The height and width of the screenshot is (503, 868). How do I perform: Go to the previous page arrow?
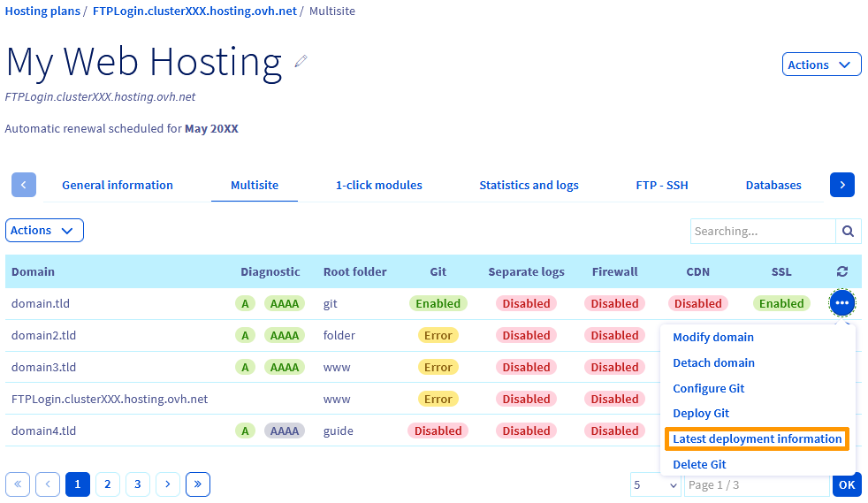coord(48,484)
